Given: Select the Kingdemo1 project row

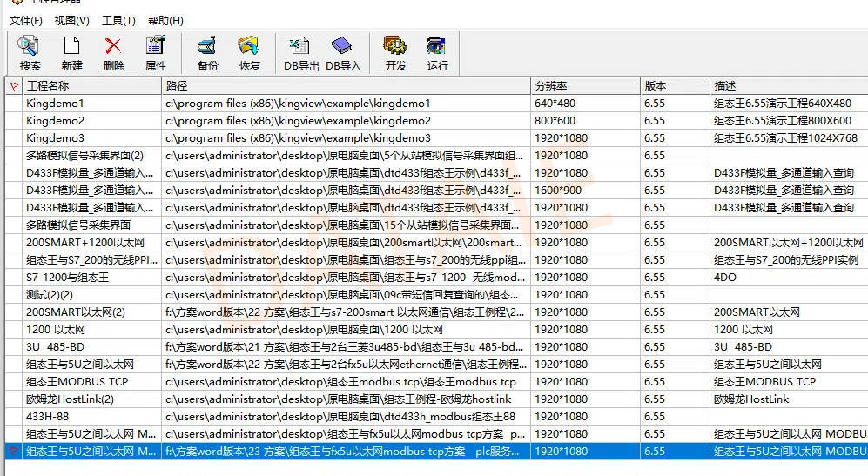Looking at the screenshot, I should [x=436, y=104].
